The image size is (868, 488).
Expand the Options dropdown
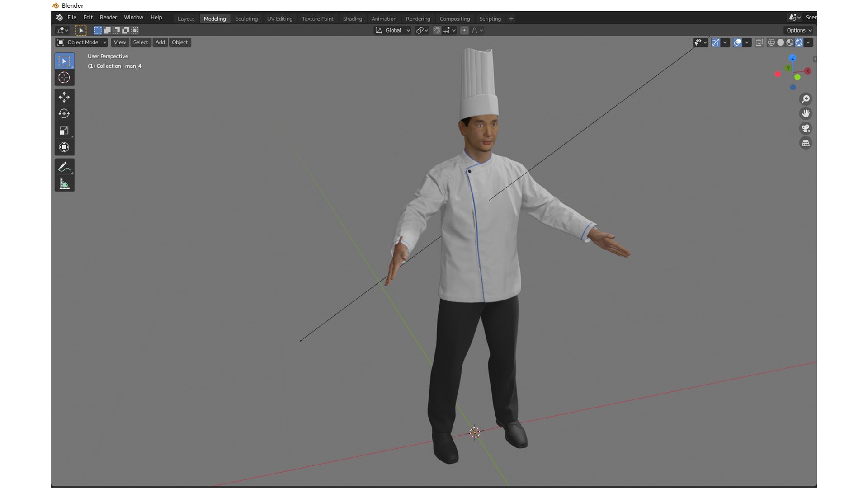799,30
